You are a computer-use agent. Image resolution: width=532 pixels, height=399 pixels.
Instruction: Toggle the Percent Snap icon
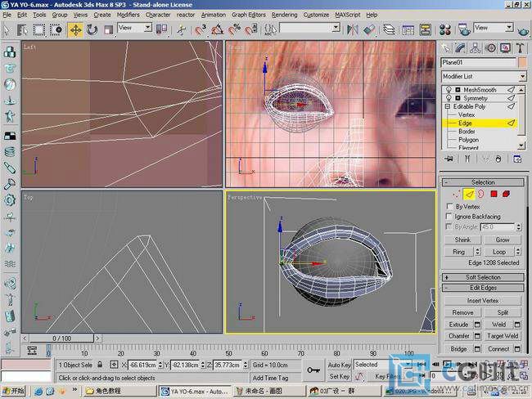pyautogui.click(x=234, y=29)
